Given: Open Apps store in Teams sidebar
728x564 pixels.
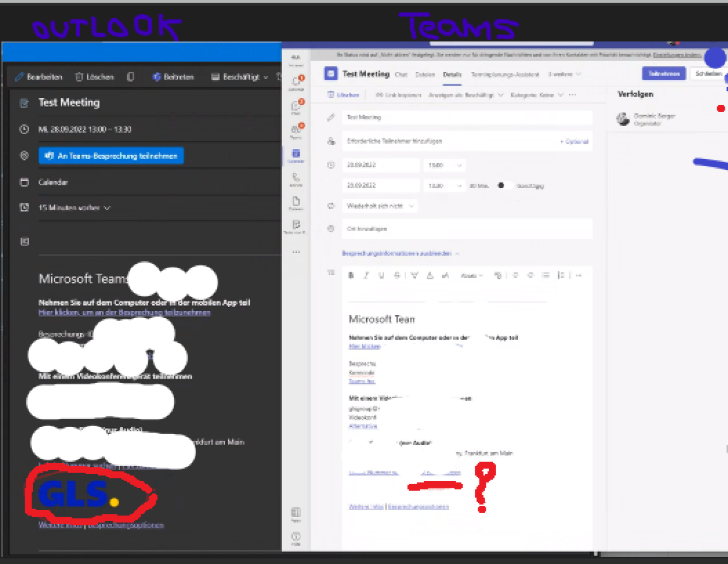Looking at the screenshot, I should pos(296,514).
